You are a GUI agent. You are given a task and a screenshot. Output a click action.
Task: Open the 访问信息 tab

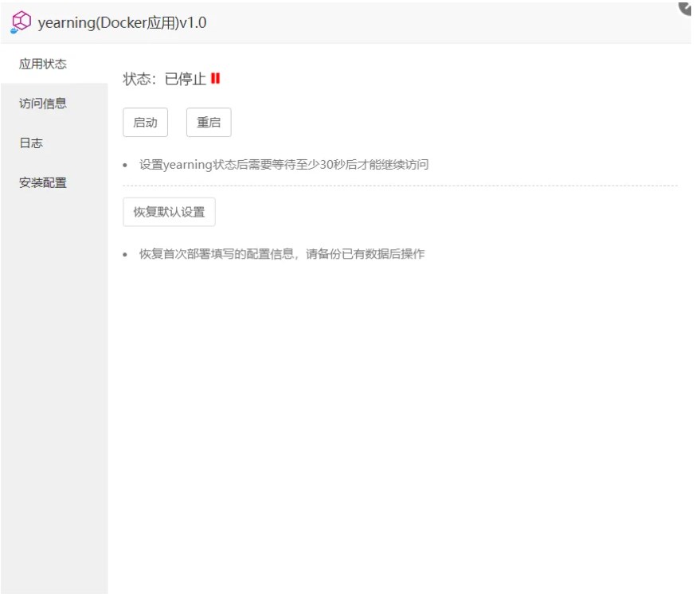click(43, 104)
